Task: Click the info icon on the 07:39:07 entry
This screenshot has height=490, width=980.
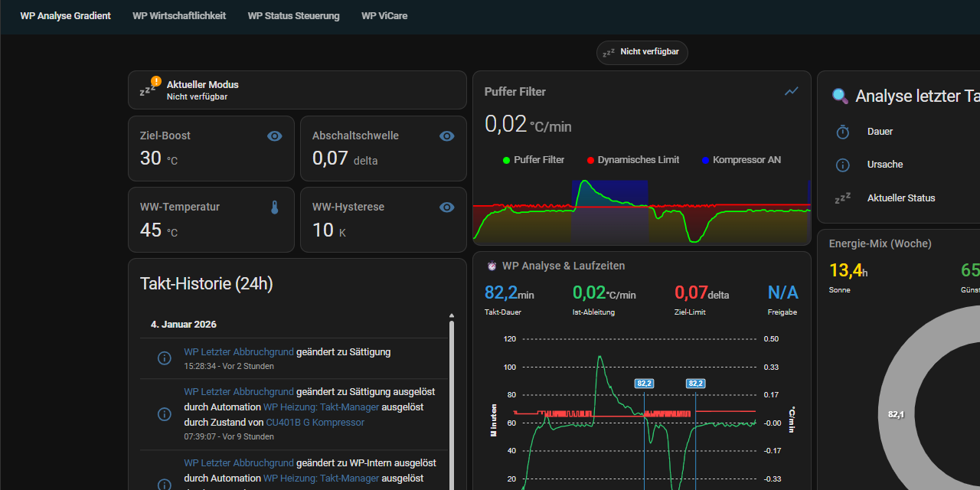Action: click(164, 413)
